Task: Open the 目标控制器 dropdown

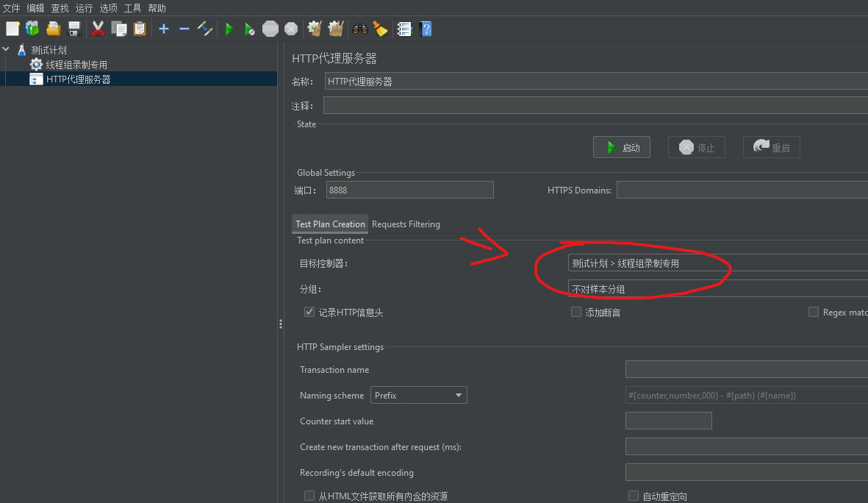Action: [x=718, y=263]
